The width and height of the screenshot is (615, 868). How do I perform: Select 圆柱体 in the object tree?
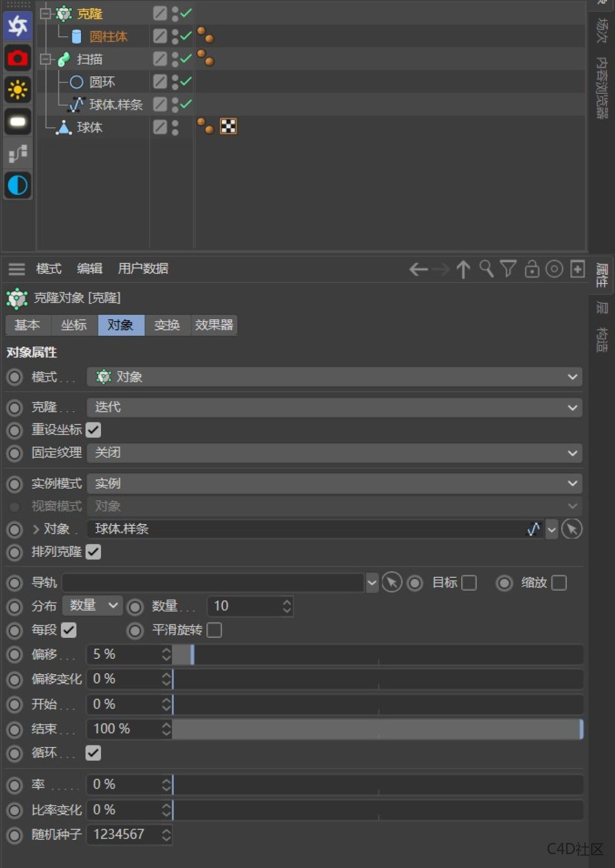point(108,36)
